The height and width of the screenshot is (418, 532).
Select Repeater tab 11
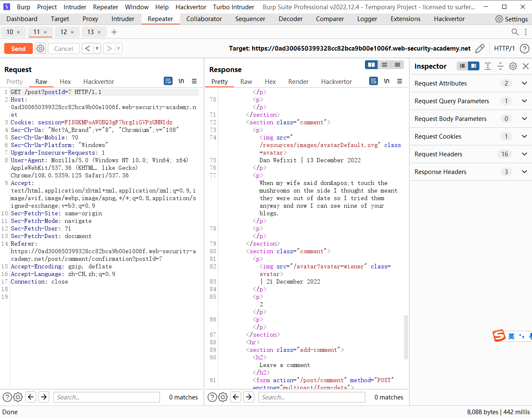coord(37,32)
